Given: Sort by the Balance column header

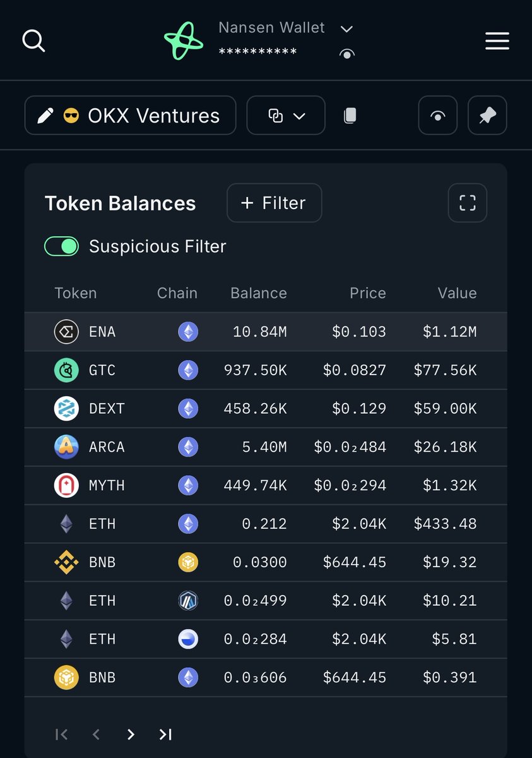Looking at the screenshot, I should pos(258,293).
